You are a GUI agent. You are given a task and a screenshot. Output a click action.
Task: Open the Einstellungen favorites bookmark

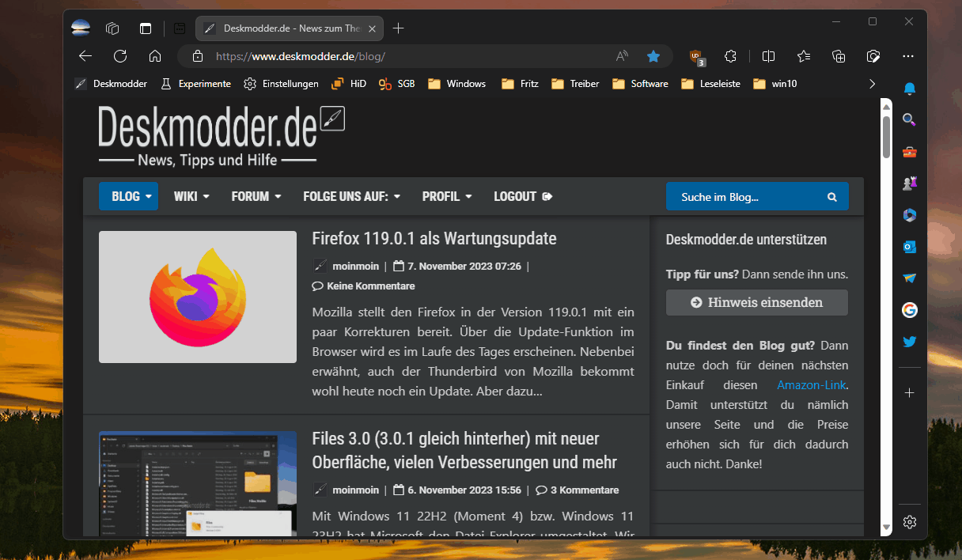281,83
